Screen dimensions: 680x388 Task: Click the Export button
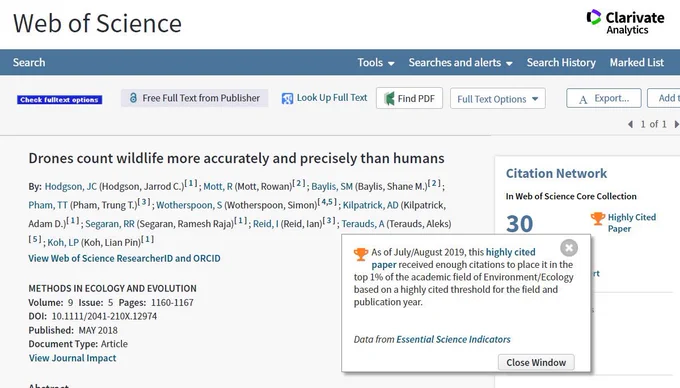604,98
